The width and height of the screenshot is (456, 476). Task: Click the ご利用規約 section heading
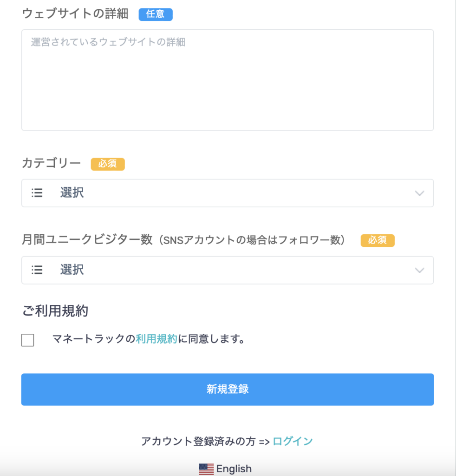[55, 311]
